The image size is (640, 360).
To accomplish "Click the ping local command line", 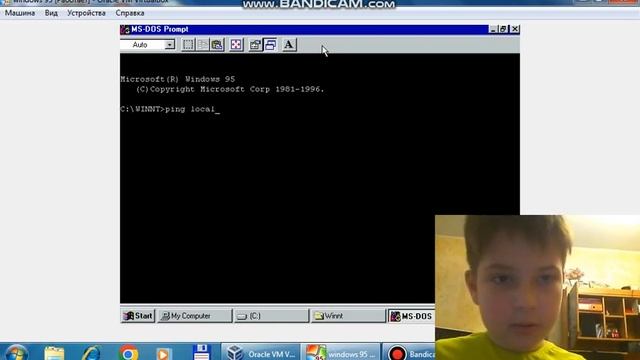I will [170, 109].
